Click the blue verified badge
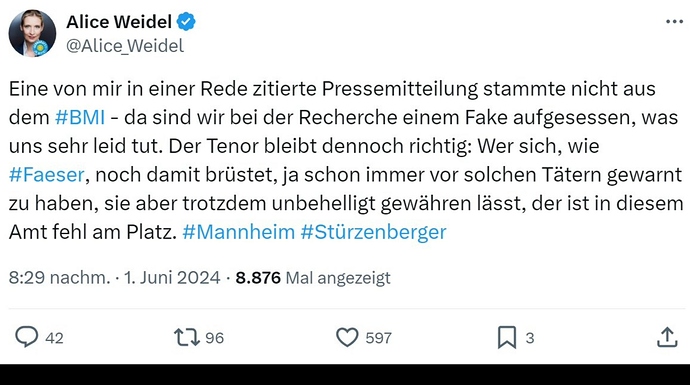690x385 pixels. 186,22
